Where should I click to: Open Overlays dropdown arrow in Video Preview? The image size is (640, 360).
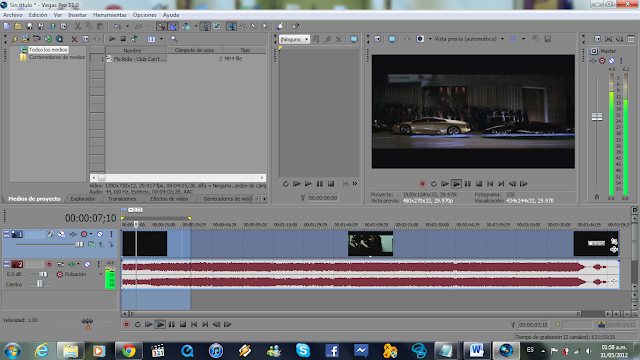click(x=524, y=39)
